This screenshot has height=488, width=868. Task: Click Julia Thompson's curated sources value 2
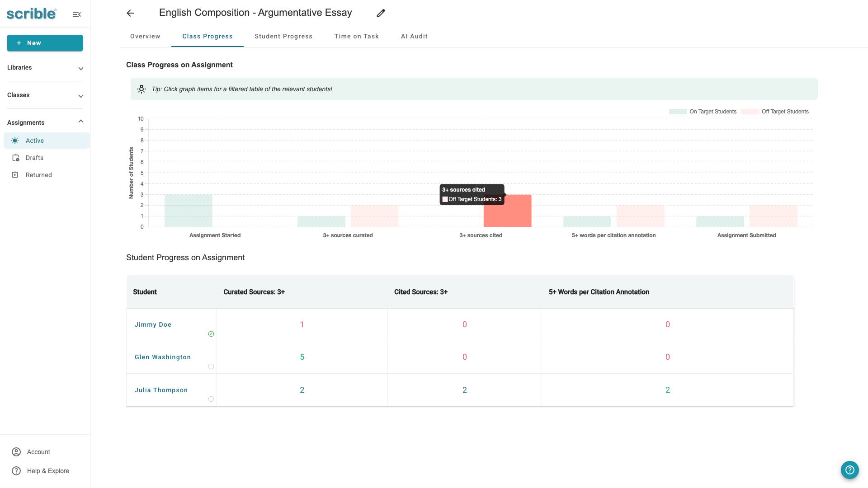pos(302,390)
